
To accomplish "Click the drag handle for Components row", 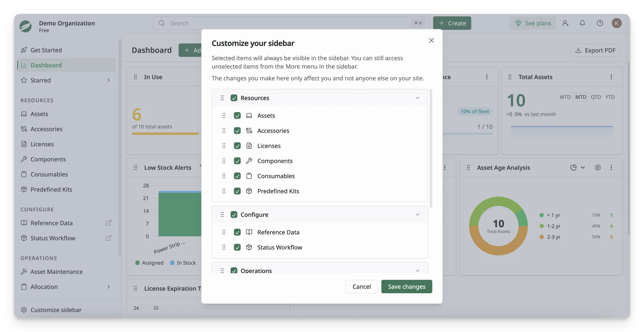I will pyautogui.click(x=224, y=161).
